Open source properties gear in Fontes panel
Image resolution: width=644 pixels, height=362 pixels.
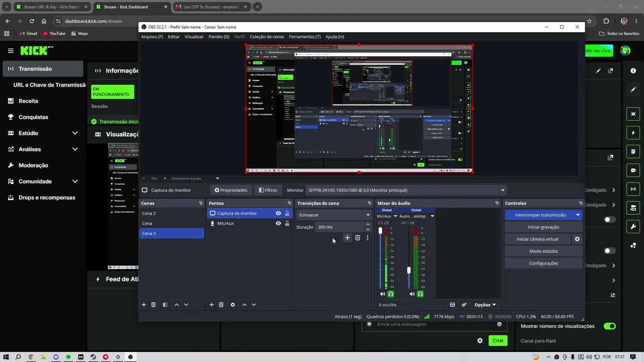tap(232, 305)
